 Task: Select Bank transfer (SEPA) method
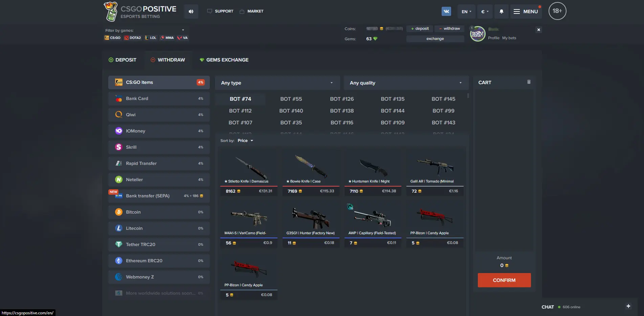click(x=159, y=196)
